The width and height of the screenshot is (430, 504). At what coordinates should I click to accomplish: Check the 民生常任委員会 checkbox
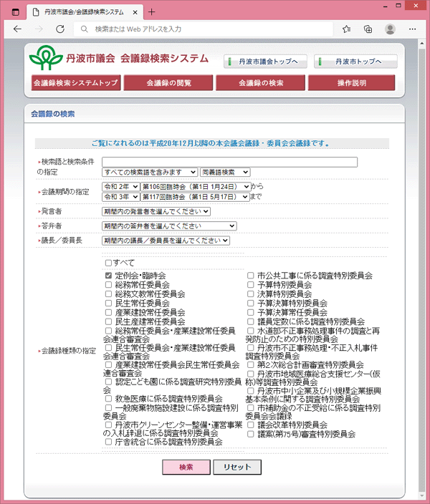pos(108,303)
